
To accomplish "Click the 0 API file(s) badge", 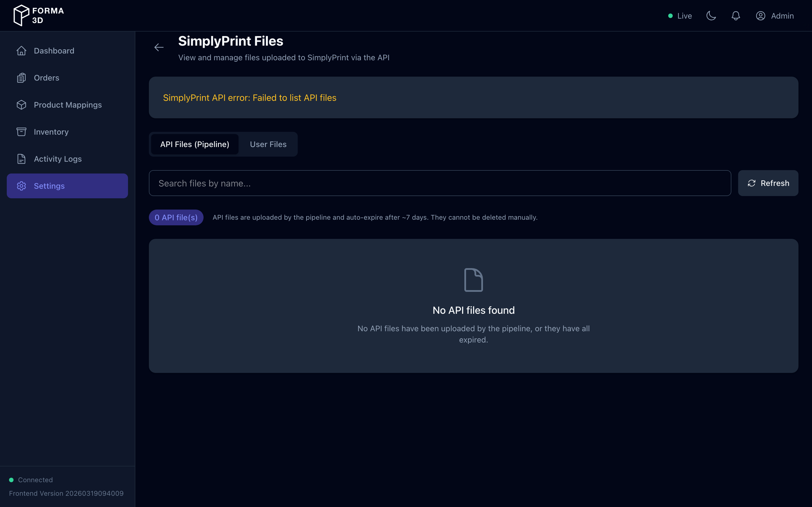I will point(176,217).
